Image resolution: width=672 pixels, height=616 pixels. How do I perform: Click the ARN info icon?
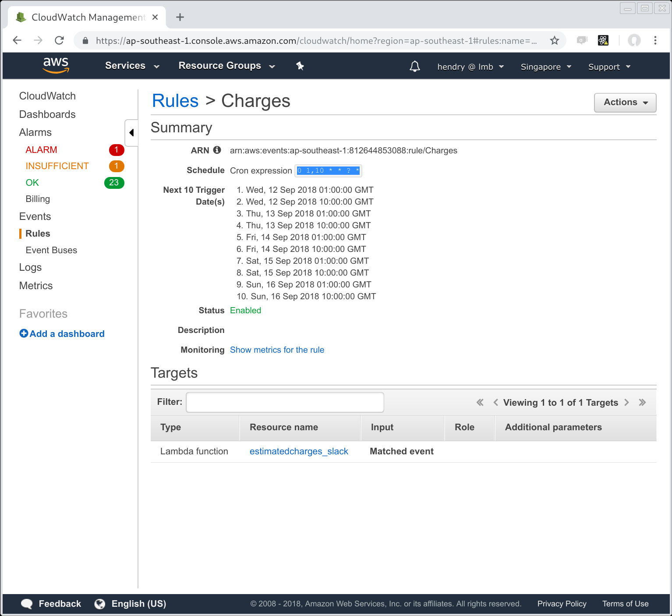(217, 150)
